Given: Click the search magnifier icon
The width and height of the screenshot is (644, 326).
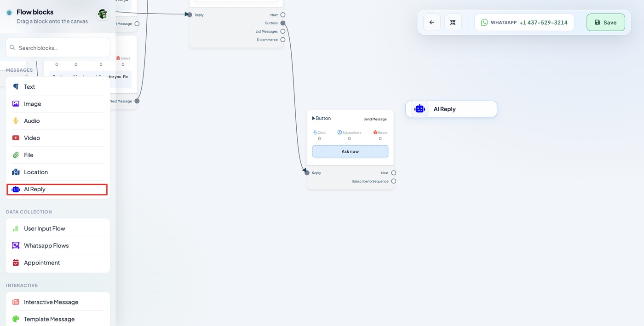Looking at the screenshot, I should (12, 47).
